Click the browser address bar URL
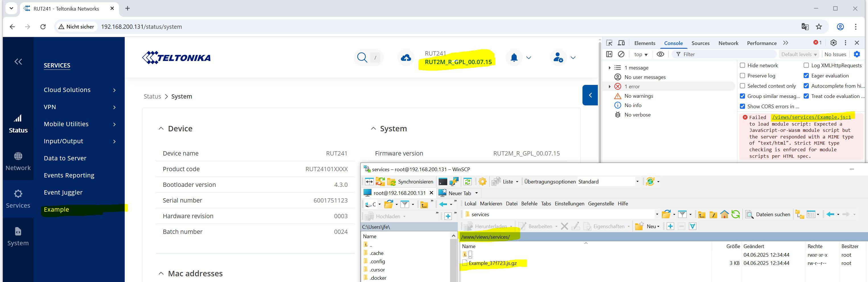Viewport: 868px width, 282px height. tap(141, 27)
